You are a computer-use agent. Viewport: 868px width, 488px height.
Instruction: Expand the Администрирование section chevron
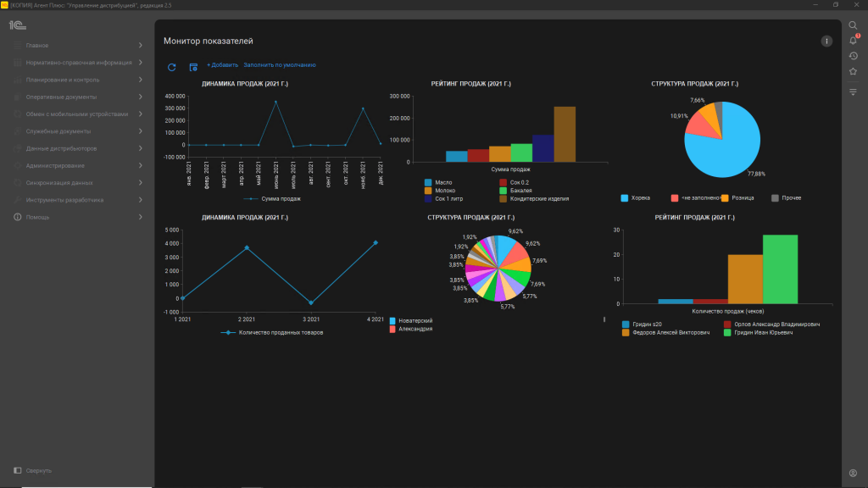click(x=141, y=166)
